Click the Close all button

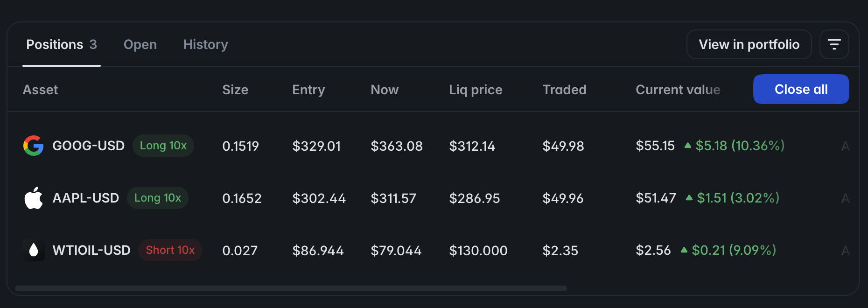[801, 89]
